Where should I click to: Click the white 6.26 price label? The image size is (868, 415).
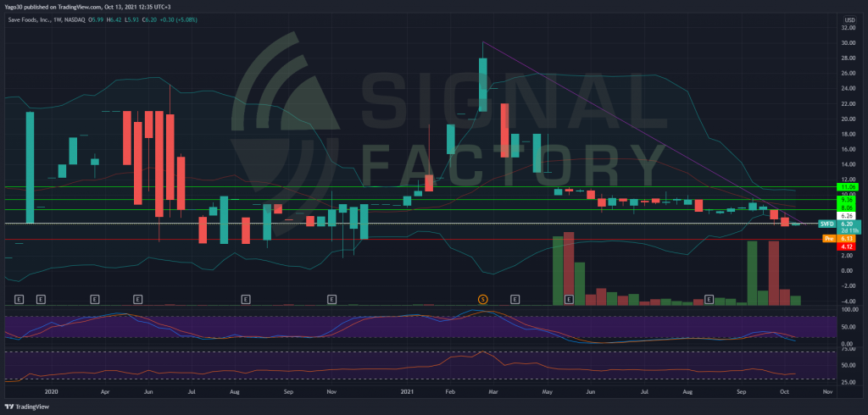(847, 216)
